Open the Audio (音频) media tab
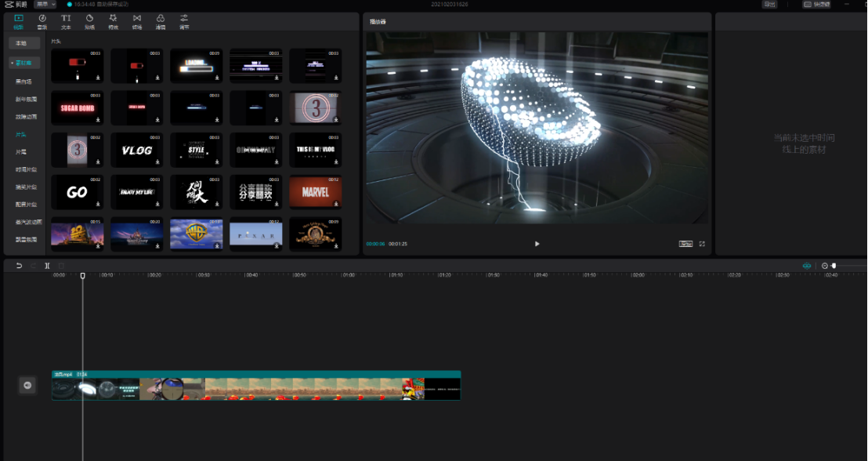The width and height of the screenshot is (868, 461). [x=42, y=20]
